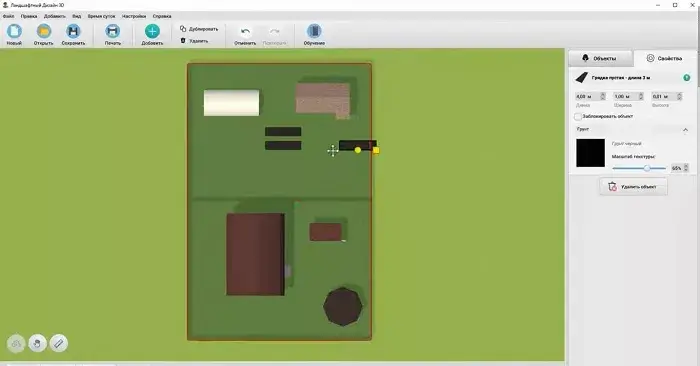The width and height of the screenshot is (700, 366).
Task: Click the black soil texture swatch
Action: pyautogui.click(x=590, y=153)
